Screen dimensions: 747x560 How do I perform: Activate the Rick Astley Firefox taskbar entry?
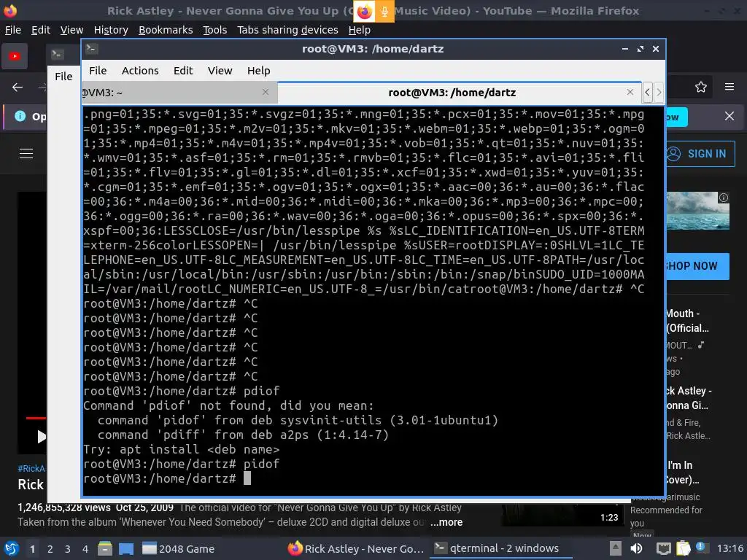coord(356,548)
